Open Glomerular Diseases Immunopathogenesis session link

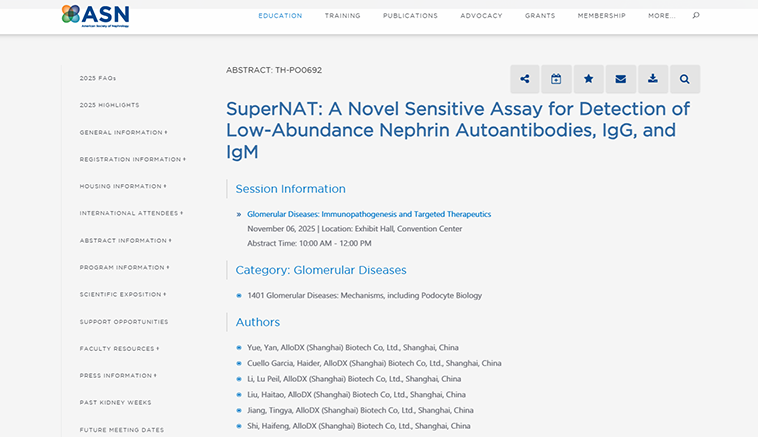(369, 214)
